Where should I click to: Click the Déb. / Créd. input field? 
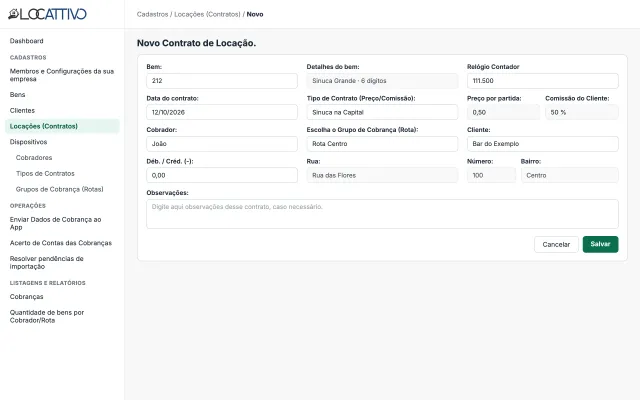click(x=222, y=175)
